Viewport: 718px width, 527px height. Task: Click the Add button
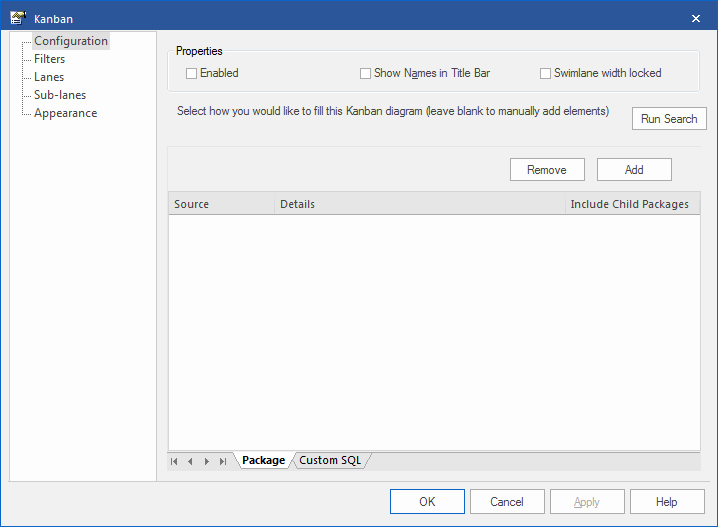tap(634, 170)
